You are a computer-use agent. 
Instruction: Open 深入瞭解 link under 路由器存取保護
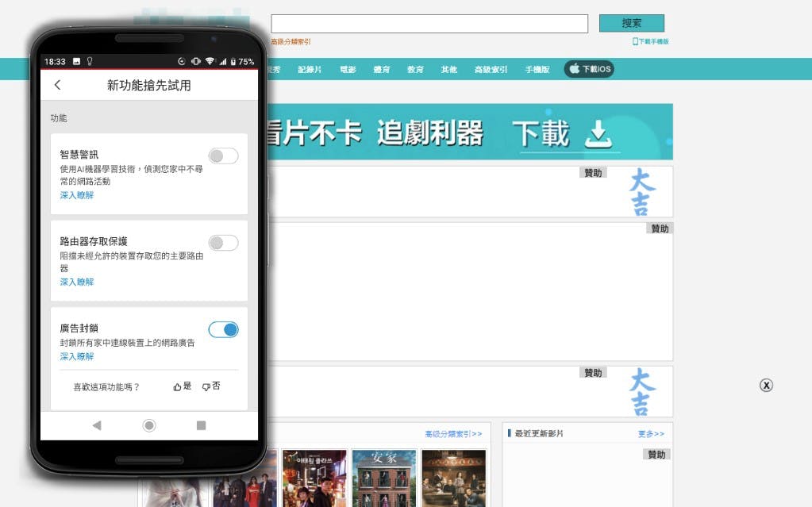pos(77,282)
